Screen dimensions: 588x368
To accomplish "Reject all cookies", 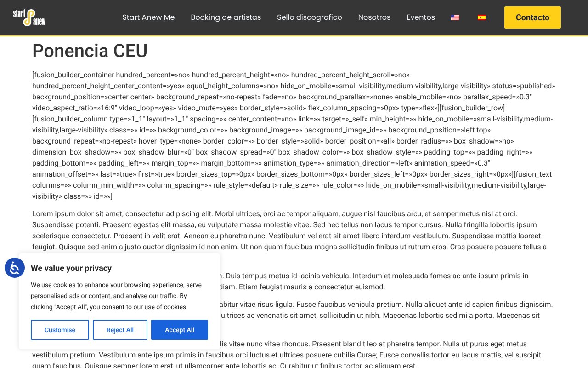I will 120,330.
